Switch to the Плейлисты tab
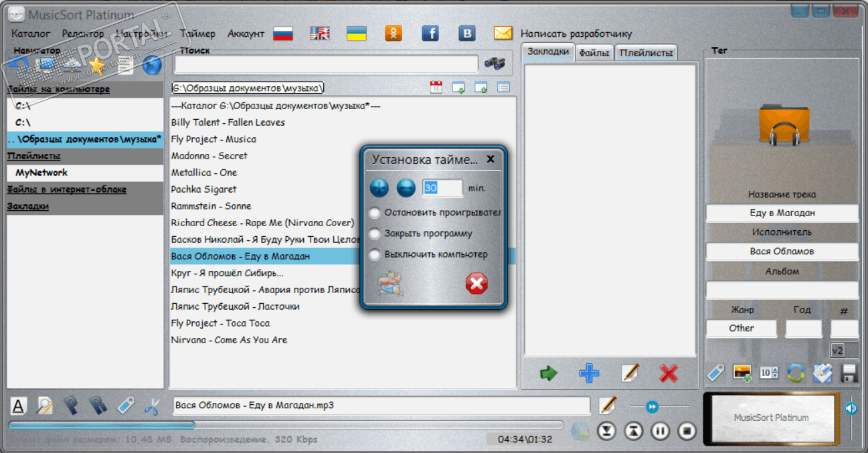This screenshot has height=453, width=868. 646,53
